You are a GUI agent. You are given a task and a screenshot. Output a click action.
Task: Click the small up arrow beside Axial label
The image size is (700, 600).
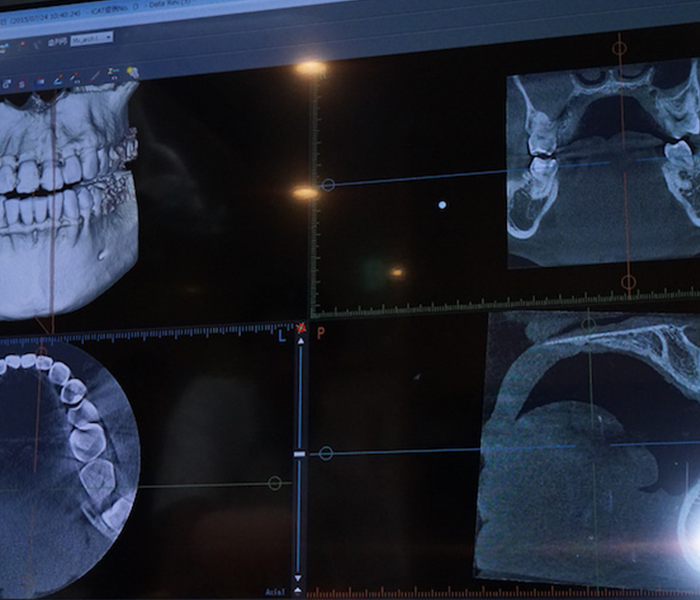[x=298, y=591]
